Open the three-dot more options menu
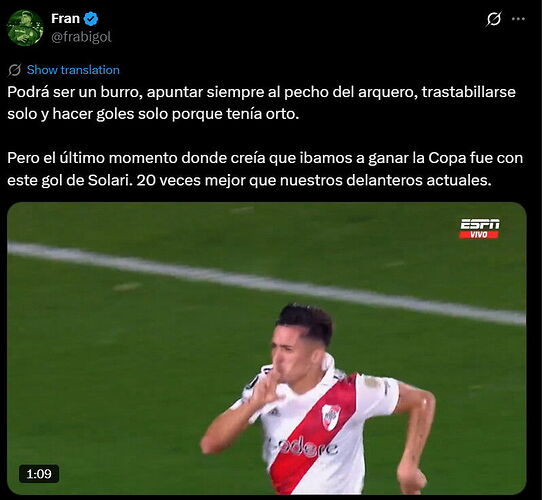542x500 pixels. point(518,19)
